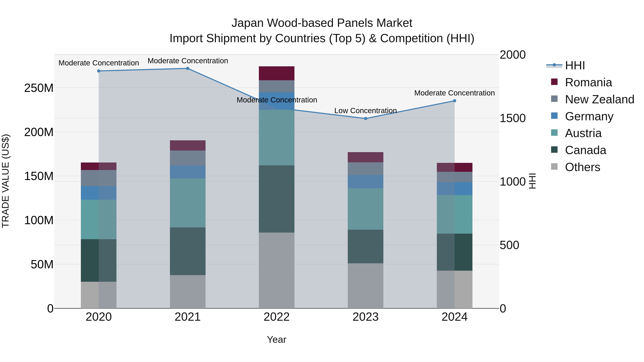This screenshot has width=644, height=362.
Task: Click the 2022 Romania bar segment
Action: 277,73
